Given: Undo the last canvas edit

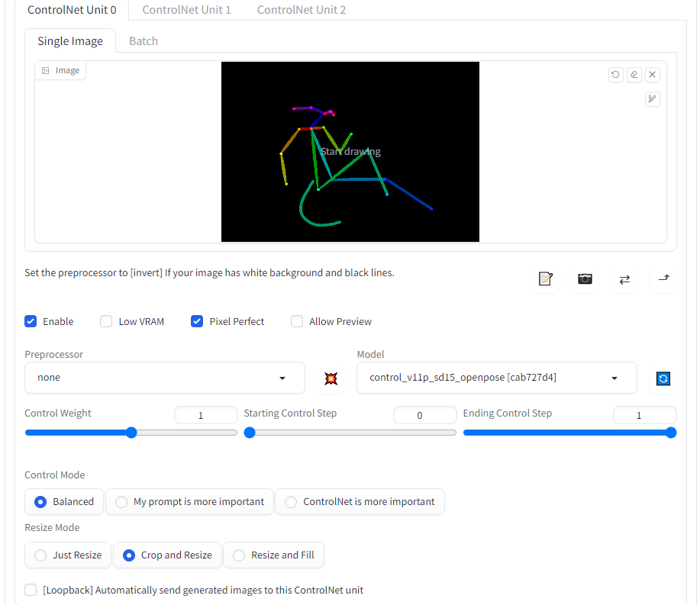Looking at the screenshot, I should click(615, 74).
